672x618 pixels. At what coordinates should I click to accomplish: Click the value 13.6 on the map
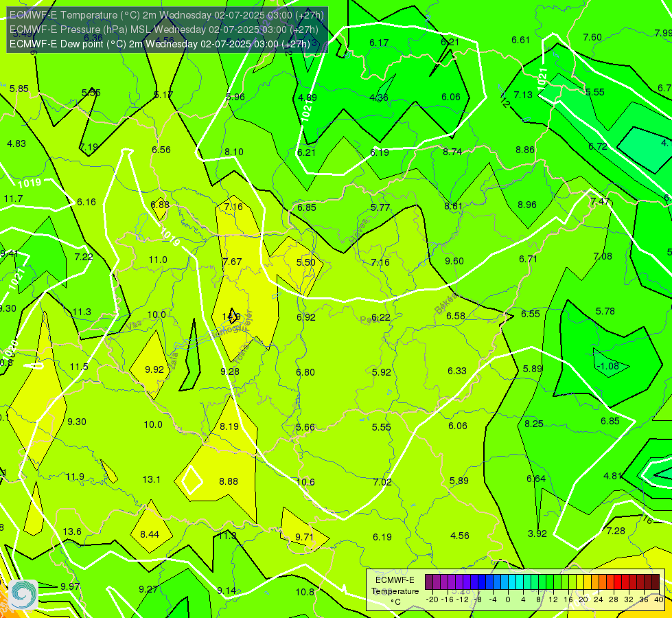[x=72, y=531]
